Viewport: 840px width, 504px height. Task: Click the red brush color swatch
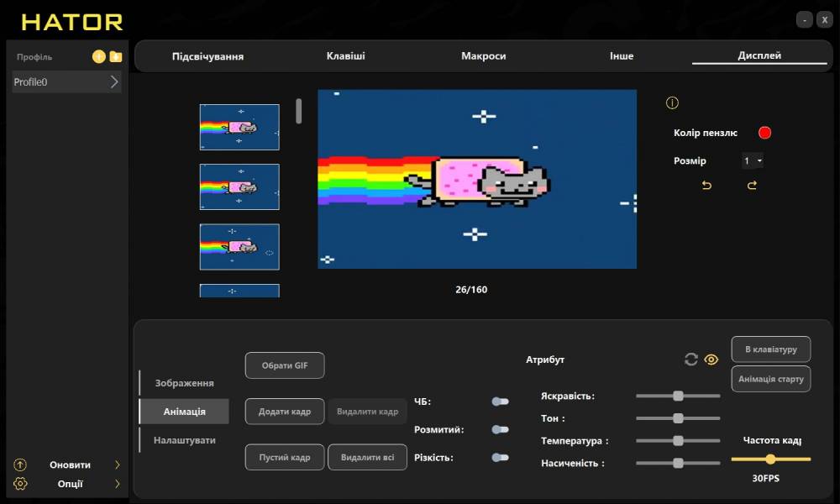pos(764,133)
